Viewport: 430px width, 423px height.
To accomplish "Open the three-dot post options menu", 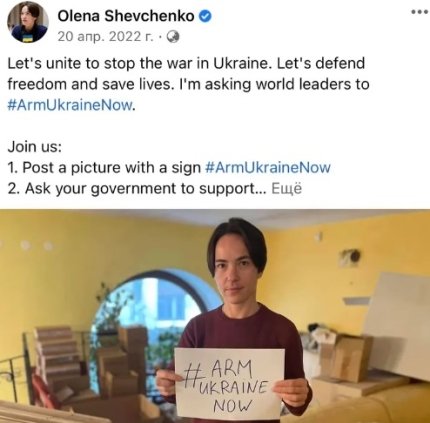I will pyautogui.click(x=419, y=12).
